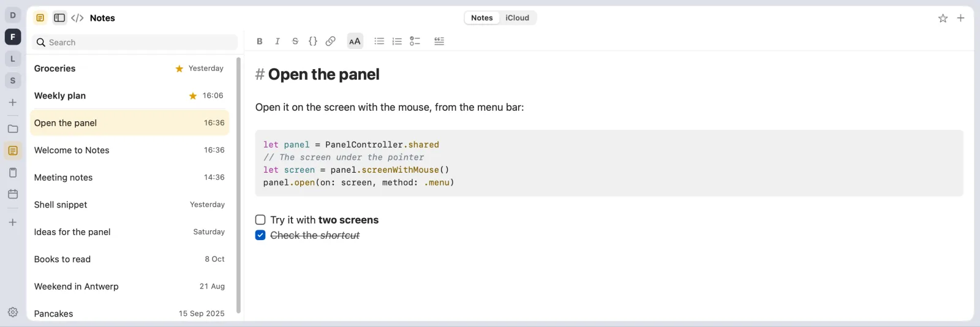Viewport: 980px width, 327px height.
Task: Open the Shell snippet note
Action: coord(129,205)
